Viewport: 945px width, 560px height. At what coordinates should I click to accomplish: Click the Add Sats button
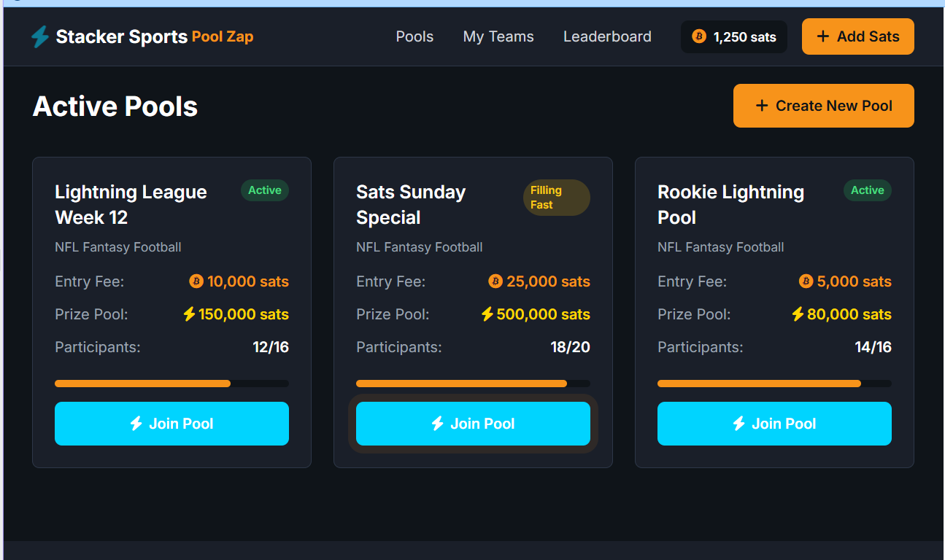(858, 36)
